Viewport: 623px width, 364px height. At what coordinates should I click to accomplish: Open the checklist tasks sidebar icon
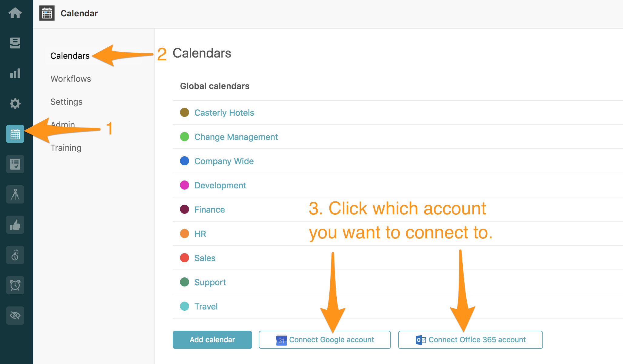15,164
